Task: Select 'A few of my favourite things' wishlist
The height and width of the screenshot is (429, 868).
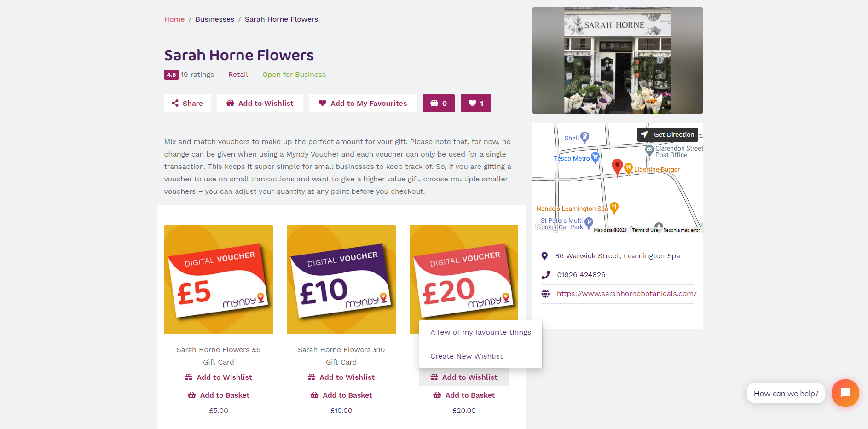Action: (x=480, y=332)
